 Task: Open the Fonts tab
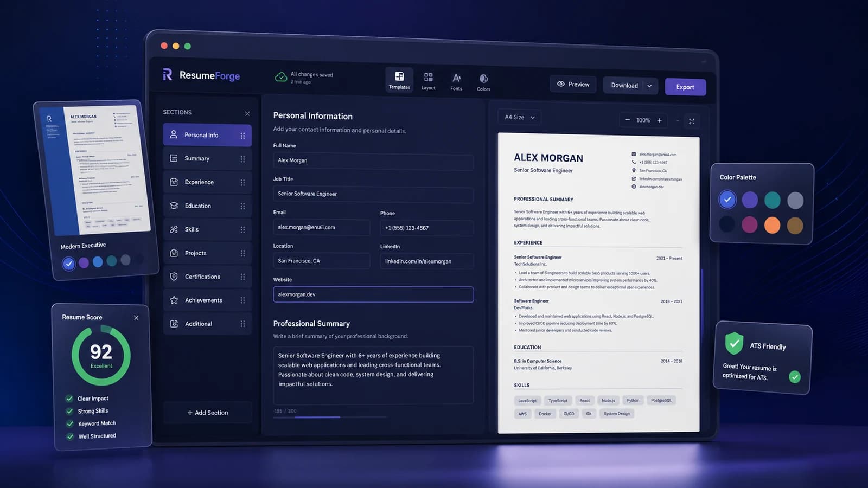(456, 81)
